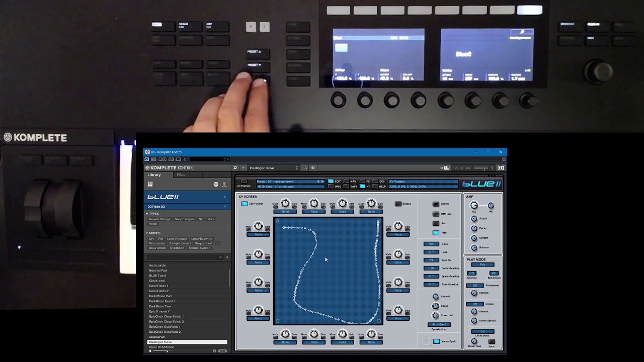
Task: Open the Chord Mode dropdown
Action: coord(482,331)
